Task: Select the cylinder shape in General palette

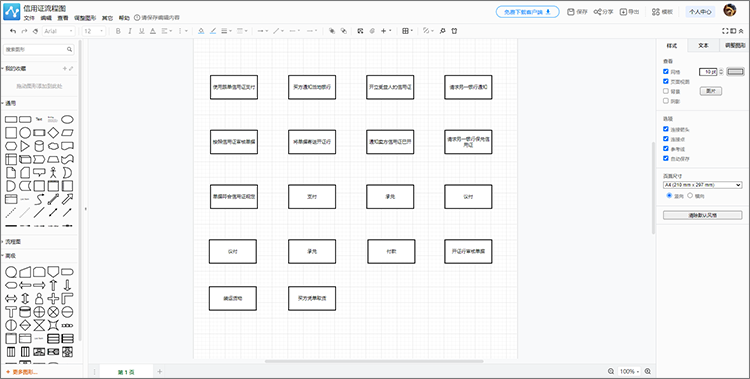Action: click(39, 146)
